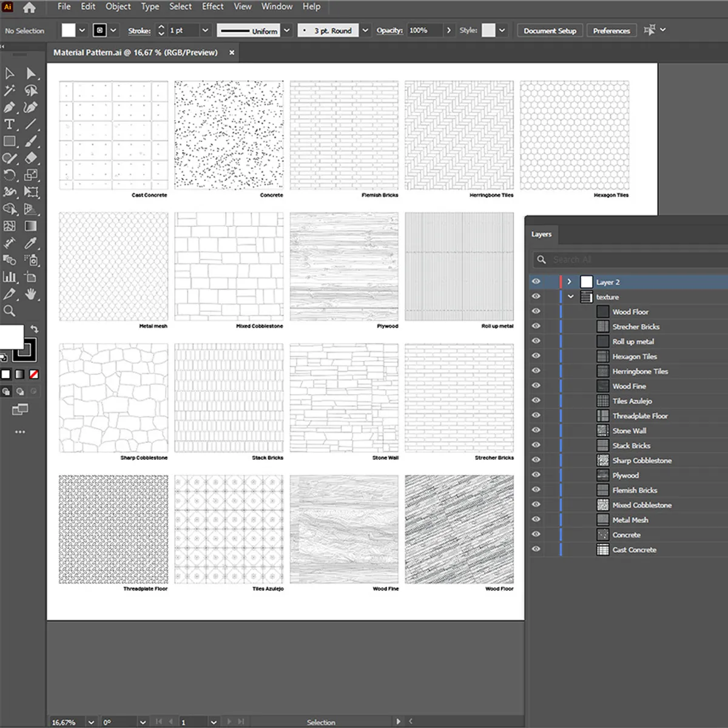
Task: Hide the Wood Floor layer
Action: [x=536, y=311]
